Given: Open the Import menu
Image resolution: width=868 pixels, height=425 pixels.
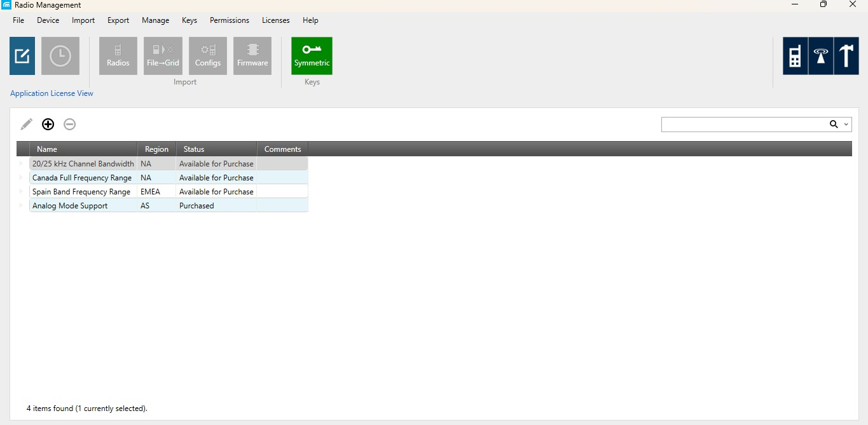Looking at the screenshot, I should (83, 20).
